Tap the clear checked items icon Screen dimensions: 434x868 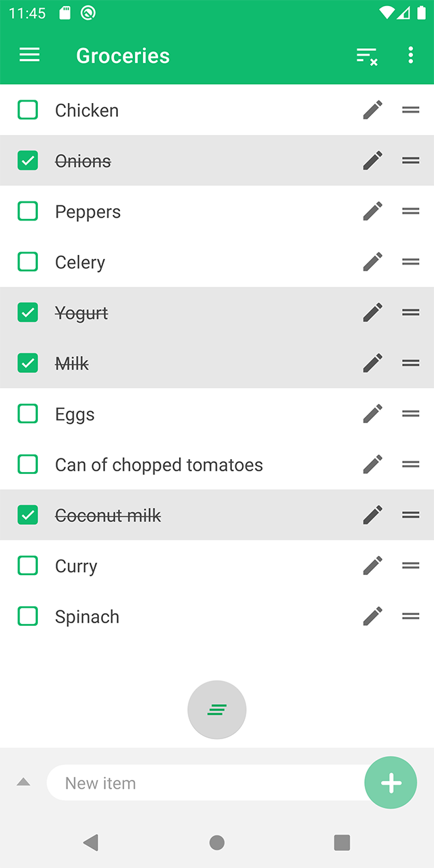point(367,56)
